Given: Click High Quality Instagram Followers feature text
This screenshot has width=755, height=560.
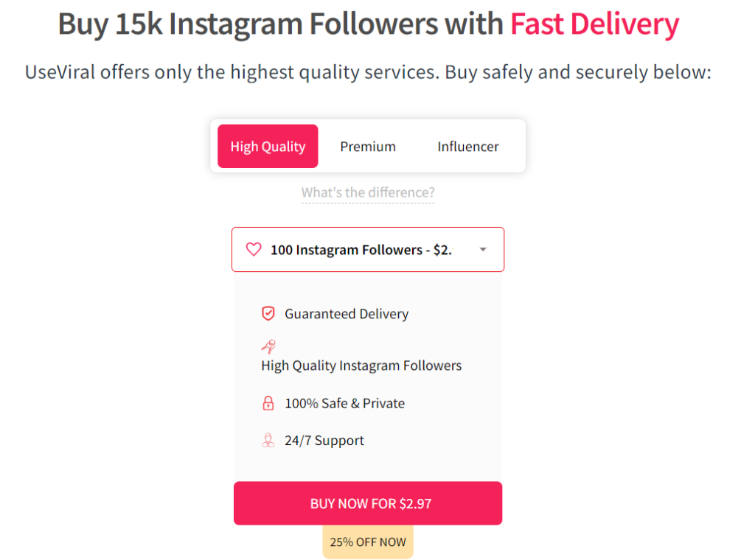Looking at the screenshot, I should [361, 365].
